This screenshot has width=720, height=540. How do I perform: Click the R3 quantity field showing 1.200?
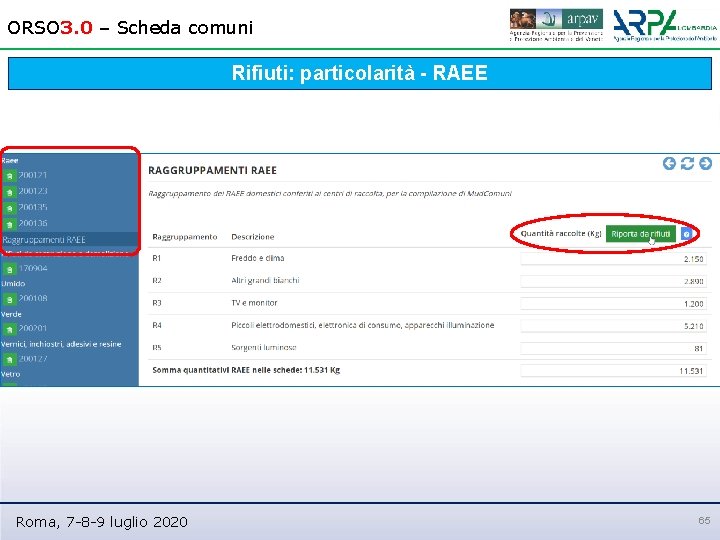pos(613,304)
